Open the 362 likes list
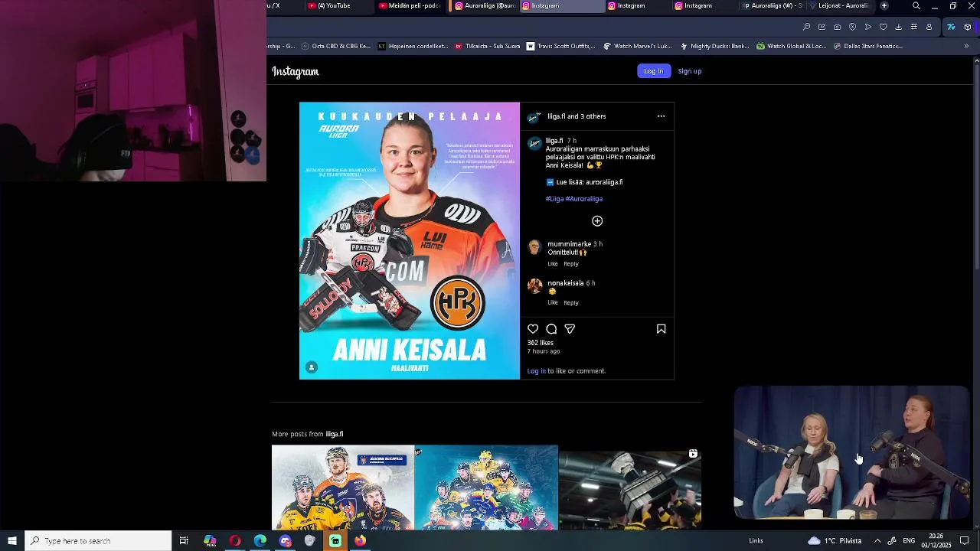 [x=541, y=343]
